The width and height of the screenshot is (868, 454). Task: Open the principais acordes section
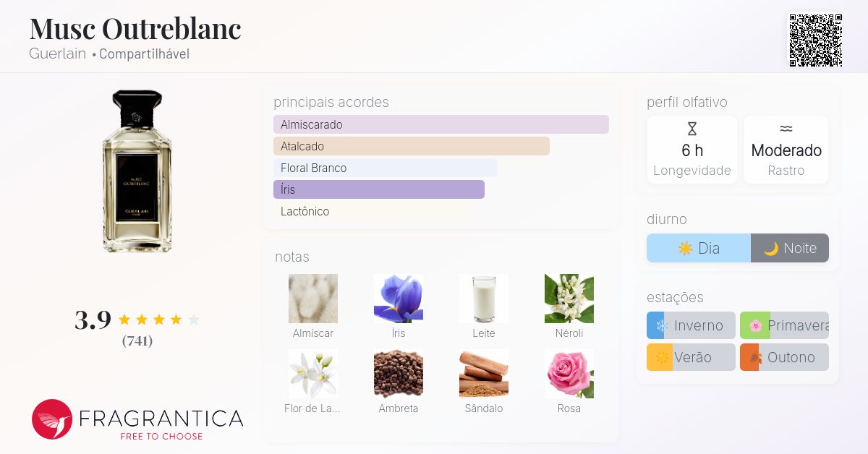(x=331, y=102)
